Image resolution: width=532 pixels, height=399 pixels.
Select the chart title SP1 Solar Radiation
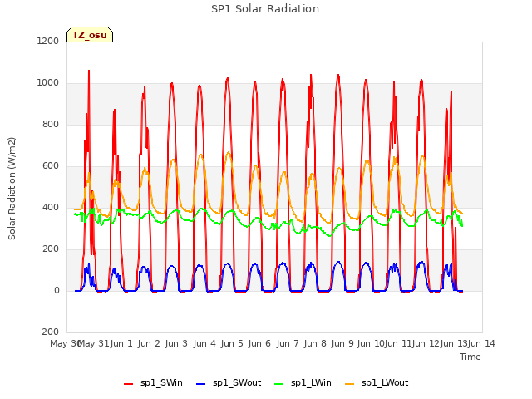(x=265, y=9)
